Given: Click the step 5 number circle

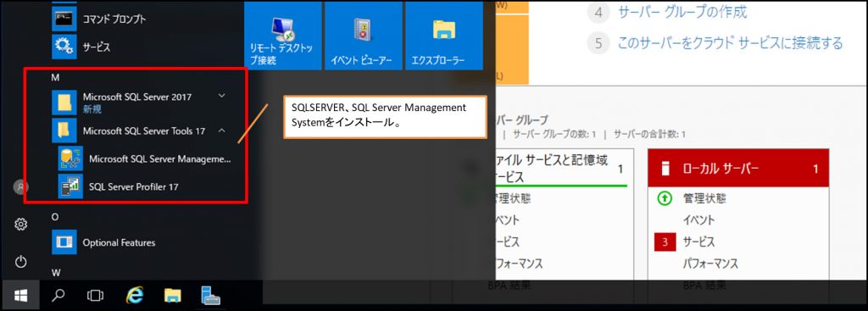Looking at the screenshot, I should [598, 43].
